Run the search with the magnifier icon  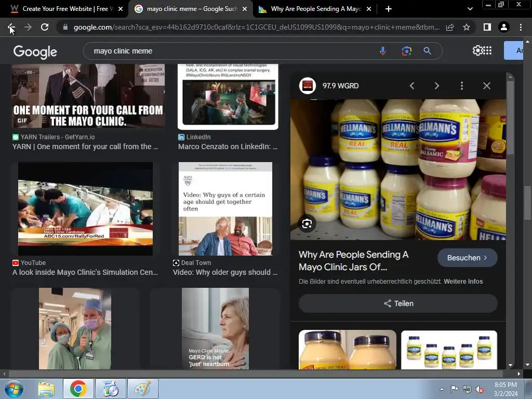pos(427,51)
